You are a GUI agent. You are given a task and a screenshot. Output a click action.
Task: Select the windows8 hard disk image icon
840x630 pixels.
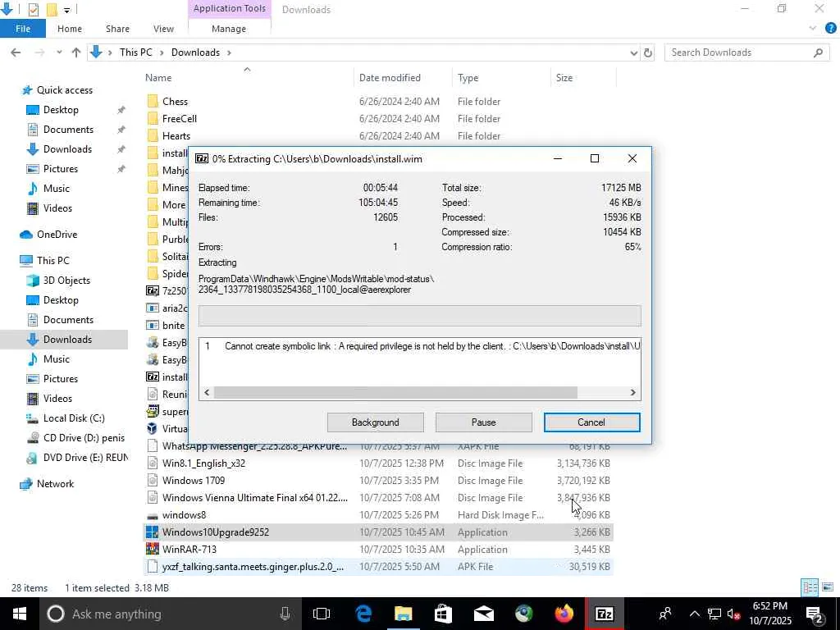pyautogui.click(x=153, y=515)
